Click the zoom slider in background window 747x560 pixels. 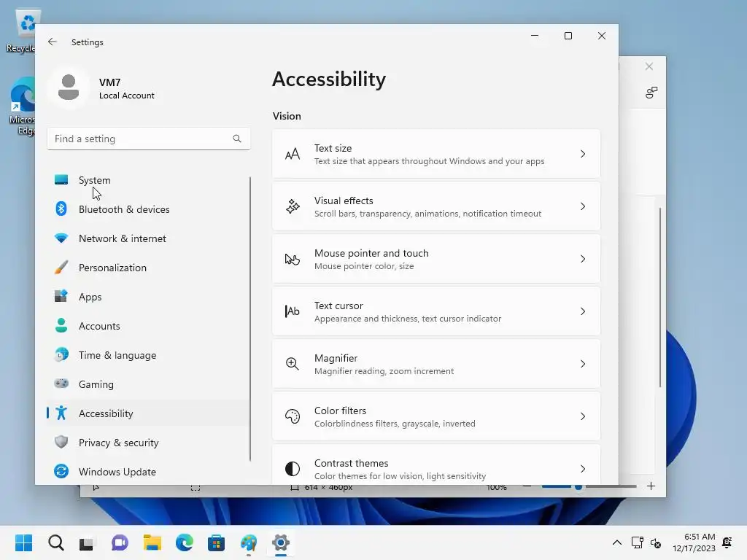[x=589, y=486]
